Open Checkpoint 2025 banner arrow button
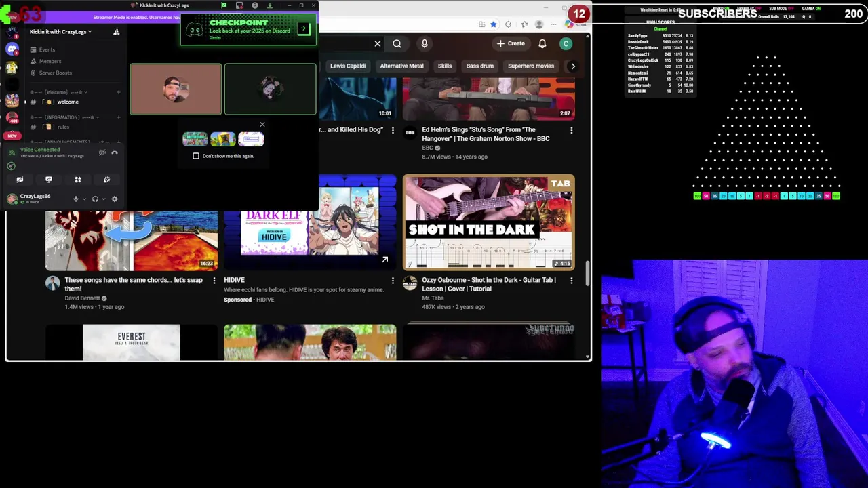The width and height of the screenshot is (868, 488). pos(303,28)
